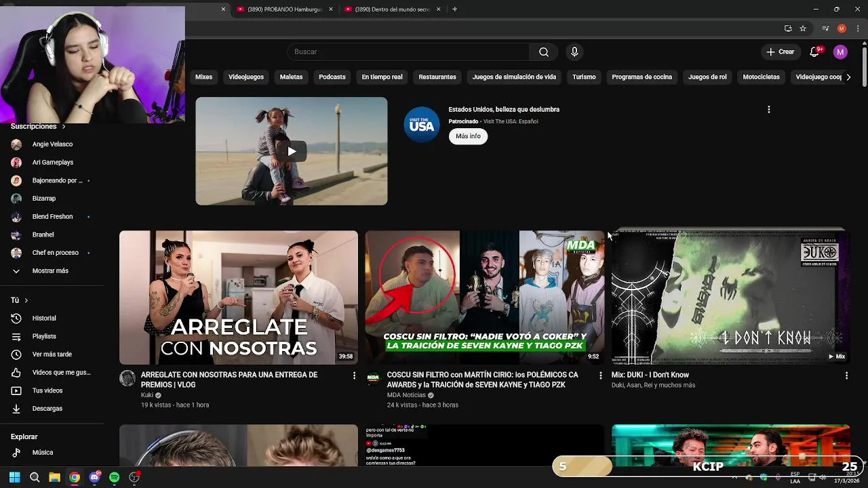Click into the Buscar search field

(408, 52)
